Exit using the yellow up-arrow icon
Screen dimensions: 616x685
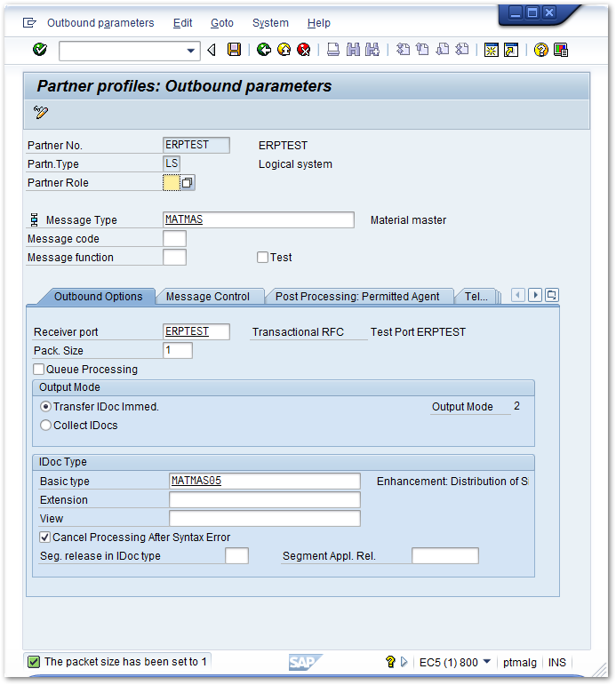pos(284,50)
